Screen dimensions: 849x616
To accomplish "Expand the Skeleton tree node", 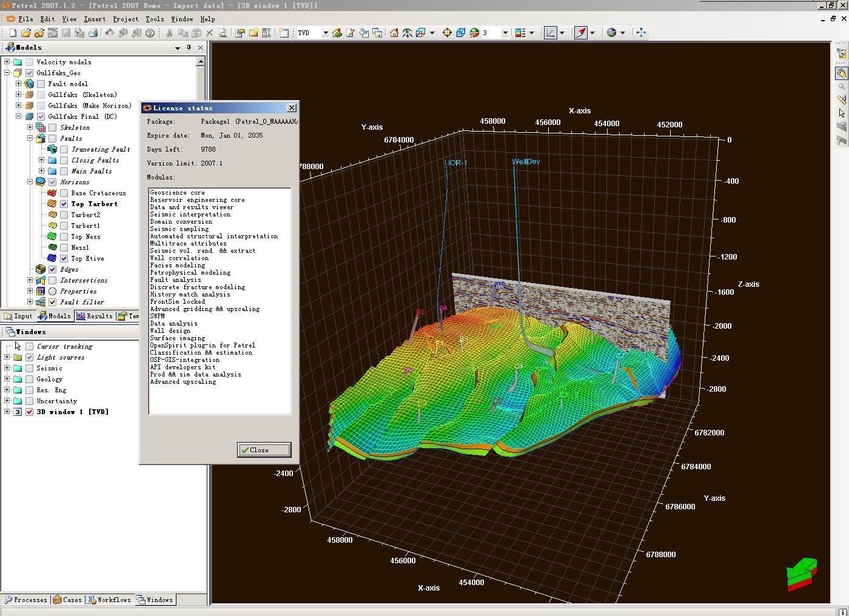I will coord(30,127).
